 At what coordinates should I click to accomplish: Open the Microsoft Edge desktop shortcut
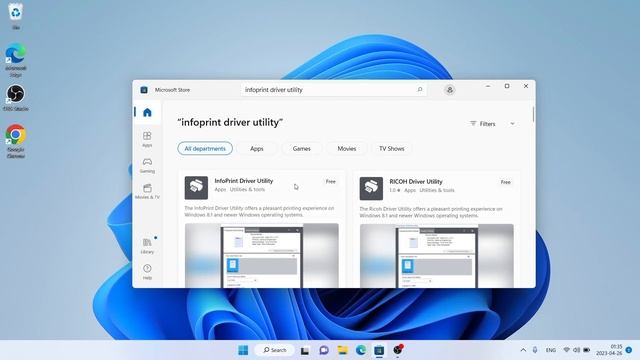(16, 60)
